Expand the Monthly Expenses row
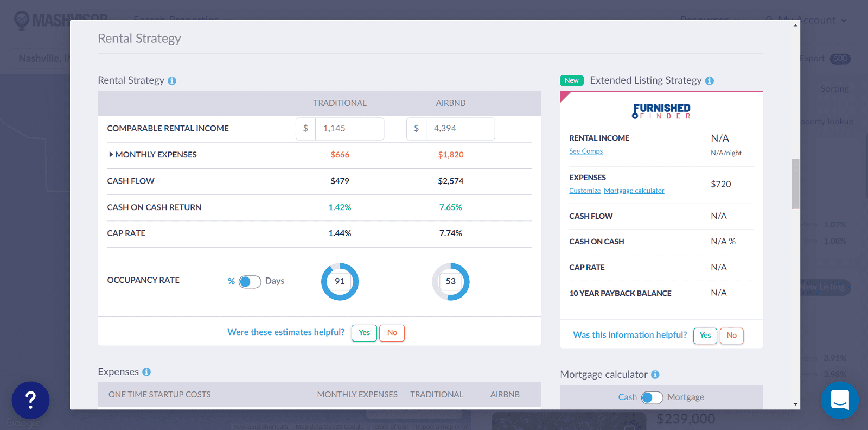The image size is (868, 430). (x=111, y=155)
